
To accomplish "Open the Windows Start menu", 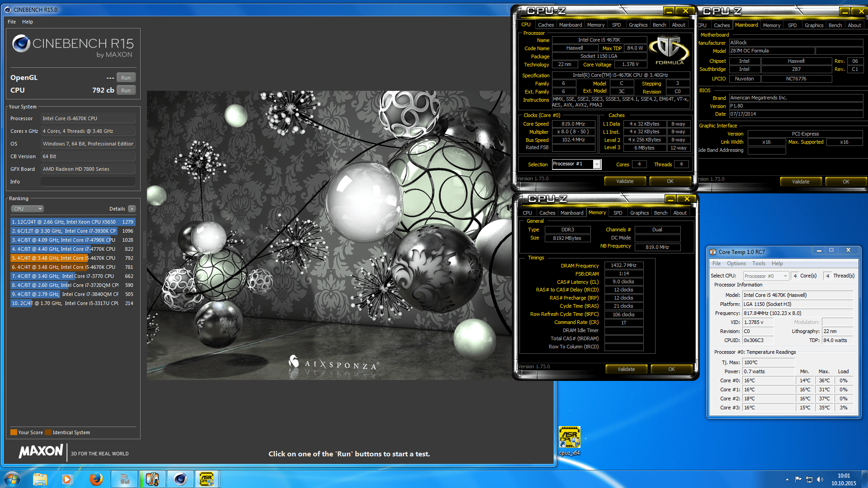I will coord(12,479).
